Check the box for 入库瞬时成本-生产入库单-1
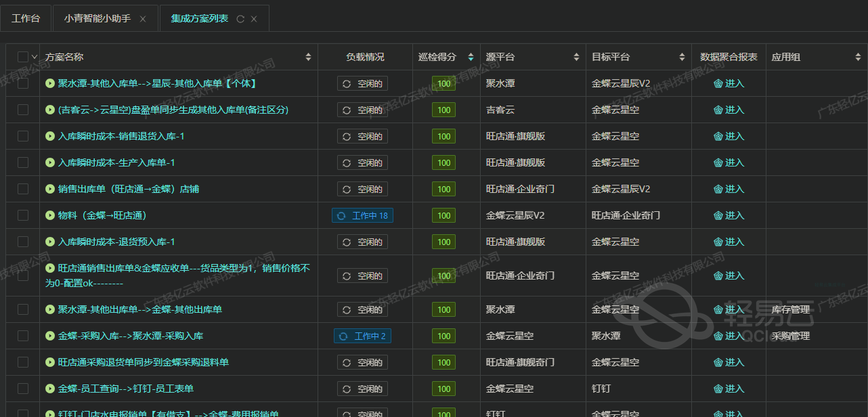The image size is (868, 417). point(23,162)
